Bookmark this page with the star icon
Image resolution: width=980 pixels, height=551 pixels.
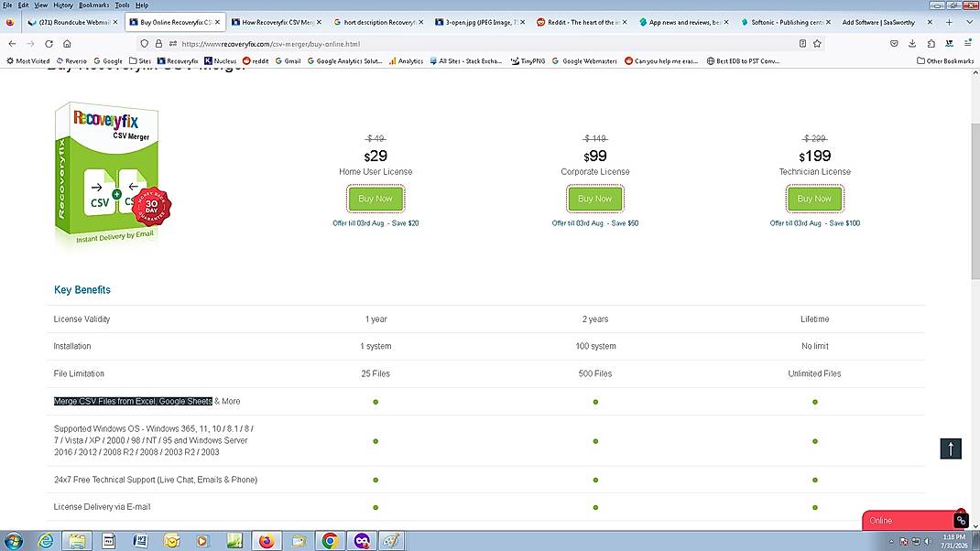coord(817,44)
